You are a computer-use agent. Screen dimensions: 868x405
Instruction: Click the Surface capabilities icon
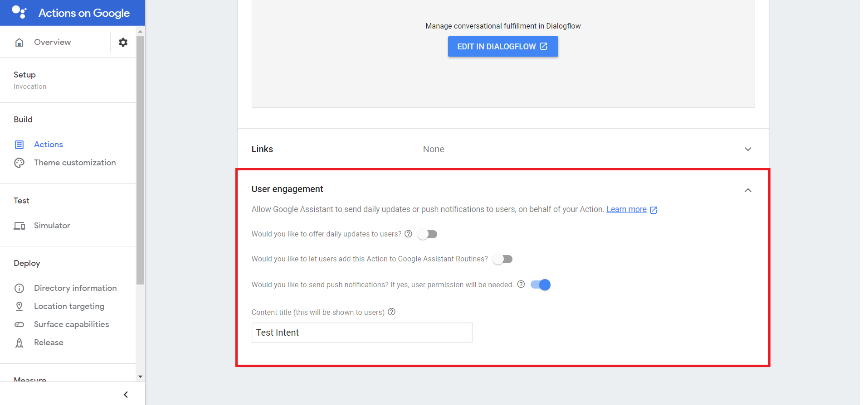(19, 324)
